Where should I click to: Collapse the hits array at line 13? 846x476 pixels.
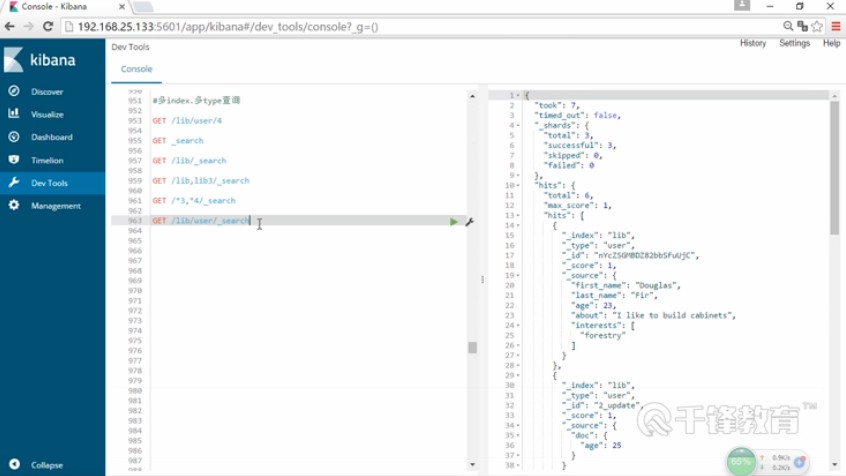(x=518, y=215)
